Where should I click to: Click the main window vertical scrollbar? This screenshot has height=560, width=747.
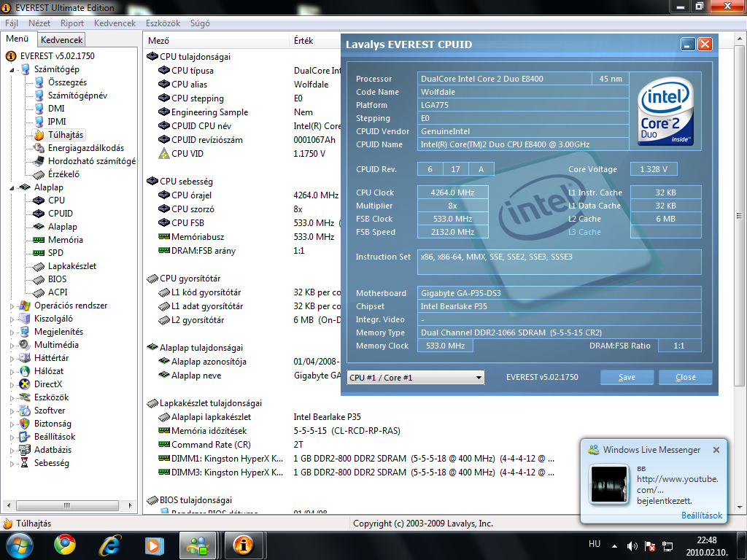point(739,274)
